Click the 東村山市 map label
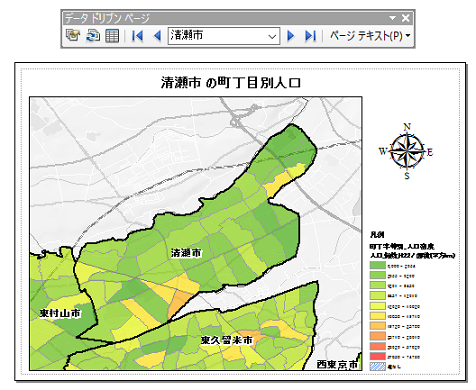 [x=60, y=313]
